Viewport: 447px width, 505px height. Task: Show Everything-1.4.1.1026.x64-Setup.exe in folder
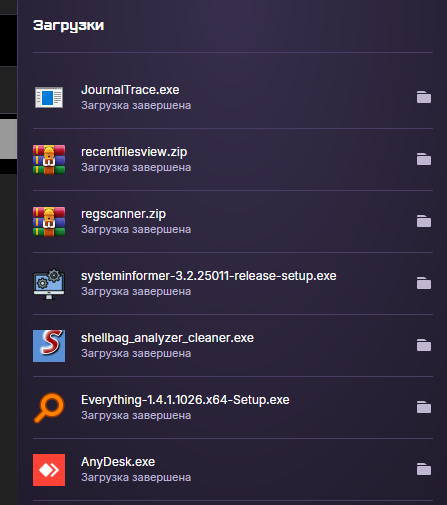424,407
